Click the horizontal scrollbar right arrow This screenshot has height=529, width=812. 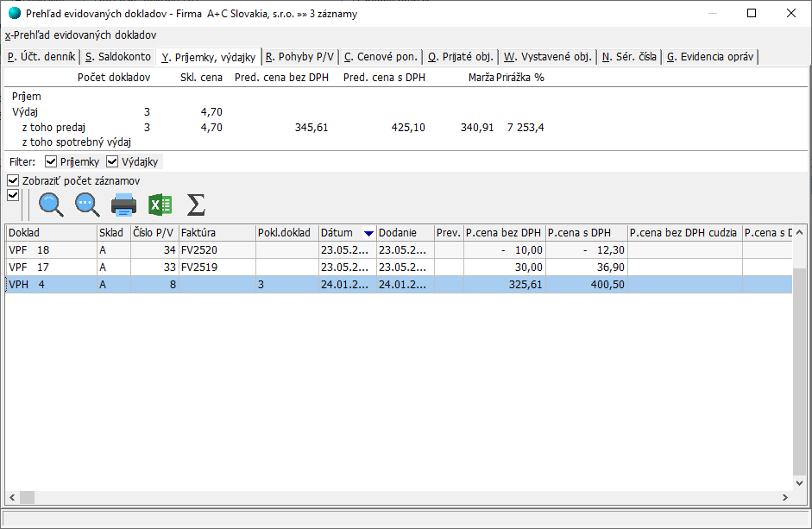click(x=785, y=498)
